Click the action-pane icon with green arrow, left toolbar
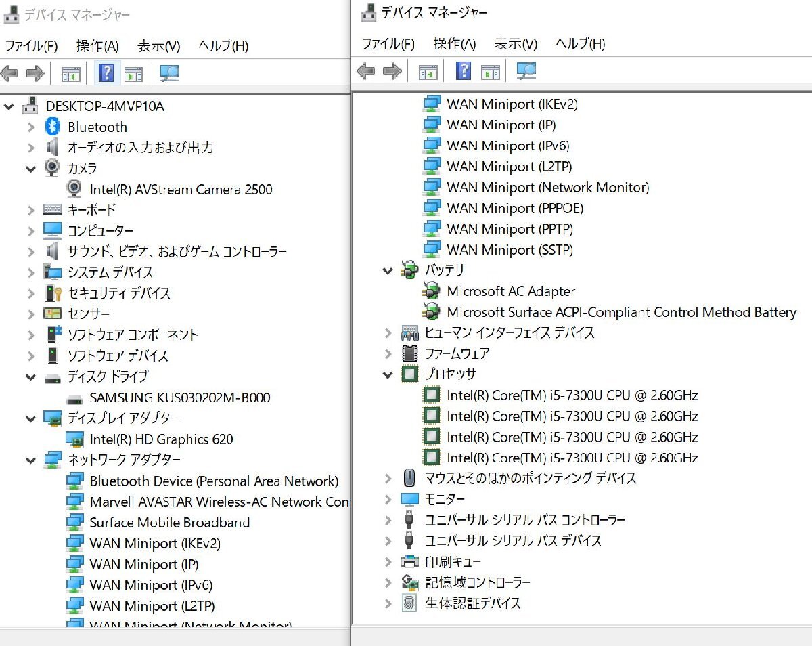 point(133,73)
